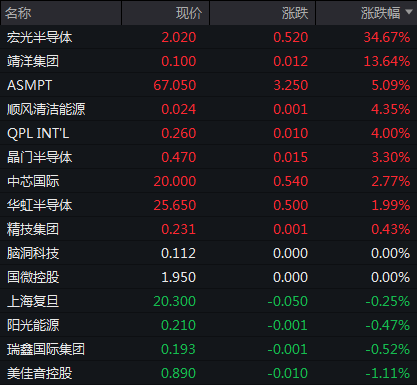Open the ASMPT stock entry
417x385 pixels.
30,85
